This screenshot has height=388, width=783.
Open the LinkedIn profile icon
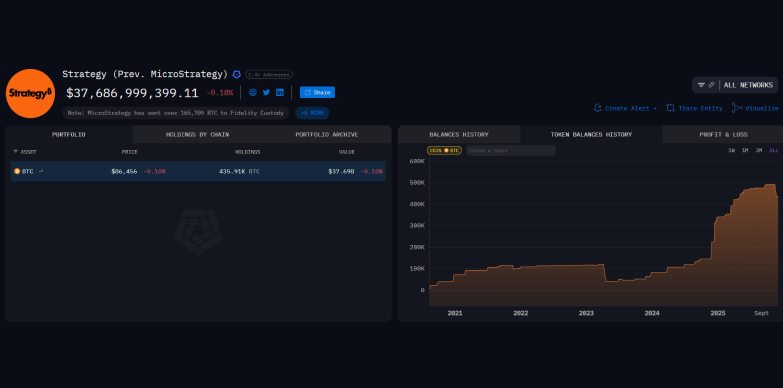pyautogui.click(x=280, y=92)
